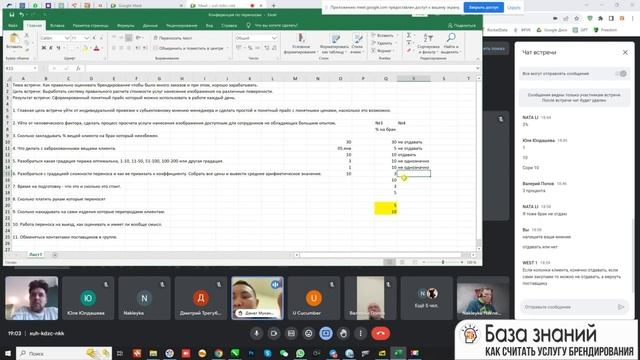Switch to Page Layout ribbon tab
The image size is (640, 360).
[90, 25]
